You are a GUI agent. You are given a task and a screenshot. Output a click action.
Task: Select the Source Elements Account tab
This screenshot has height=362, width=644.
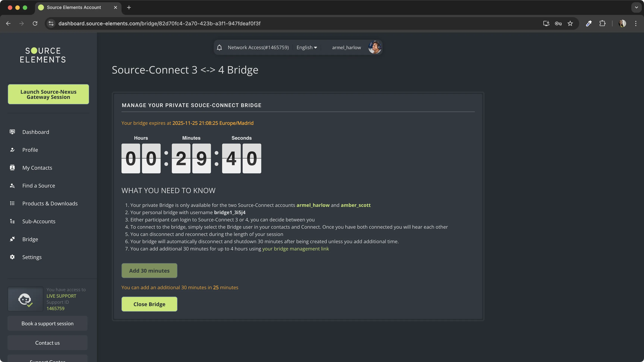[78, 7]
